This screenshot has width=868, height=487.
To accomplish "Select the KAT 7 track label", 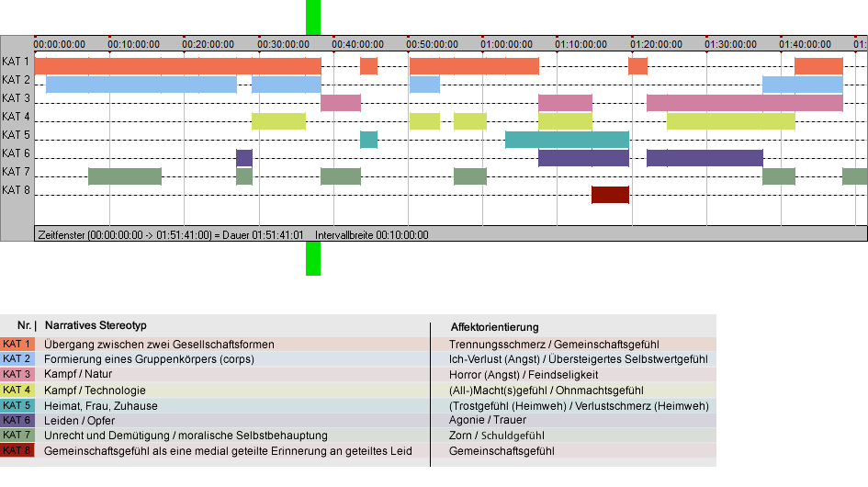I will pos(16,172).
